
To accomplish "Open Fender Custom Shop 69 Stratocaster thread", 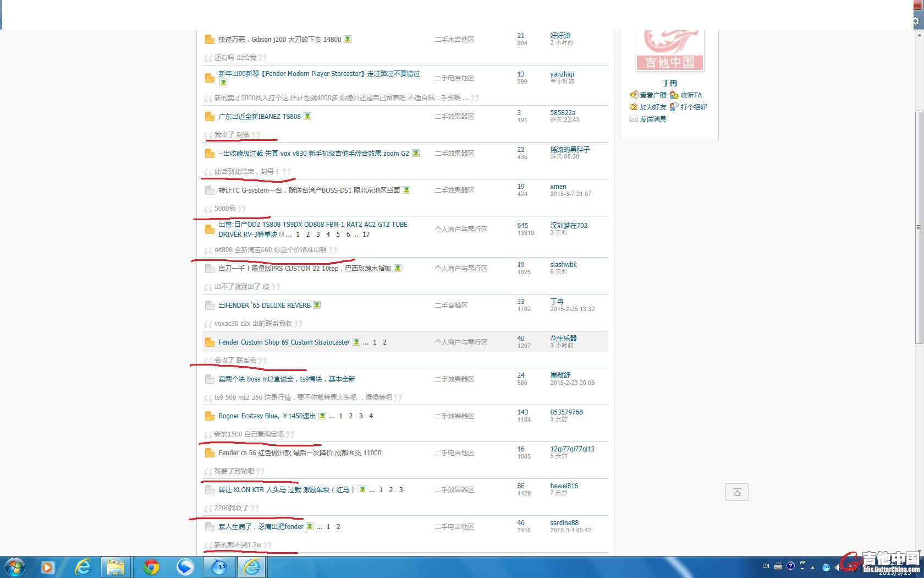I will (284, 342).
